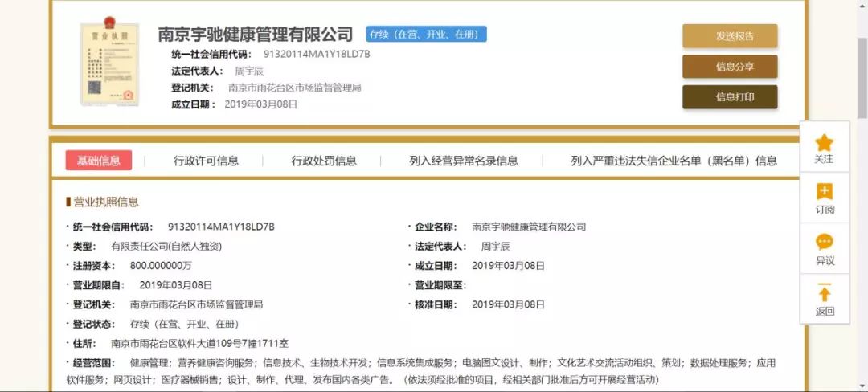Click the 发送报告 button
This screenshot has height=392, width=868.
730,36
